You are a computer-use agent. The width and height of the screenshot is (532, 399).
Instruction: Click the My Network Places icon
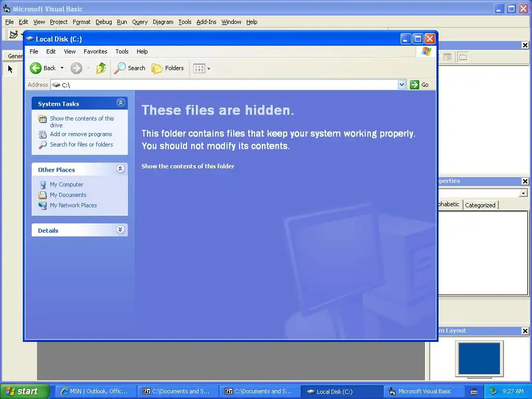(43, 205)
